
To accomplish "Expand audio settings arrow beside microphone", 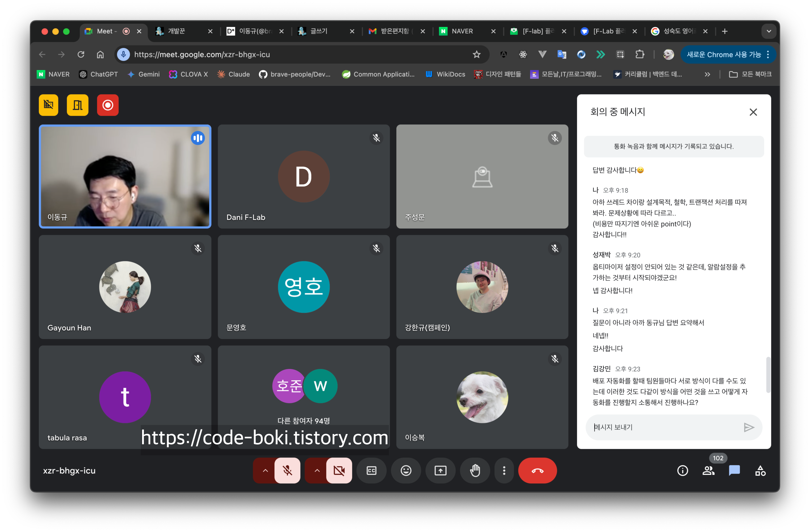I will pyautogui.click(x=265, y=470).
